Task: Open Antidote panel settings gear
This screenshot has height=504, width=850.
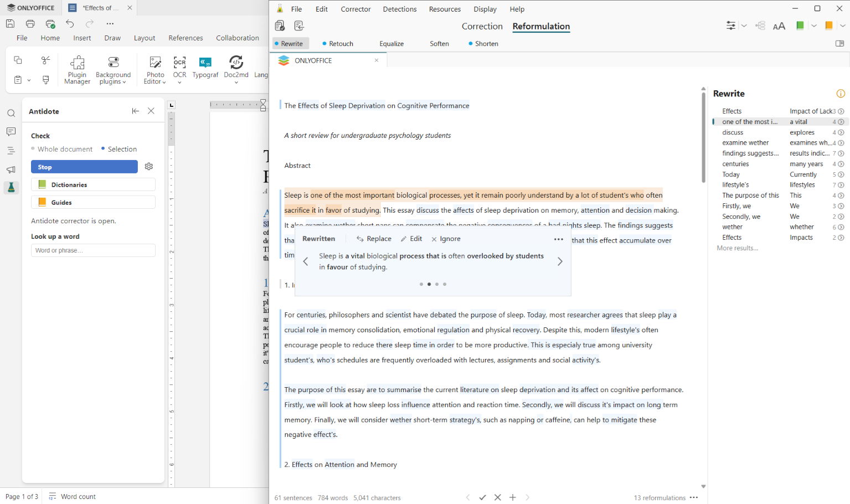Action: 149,167
